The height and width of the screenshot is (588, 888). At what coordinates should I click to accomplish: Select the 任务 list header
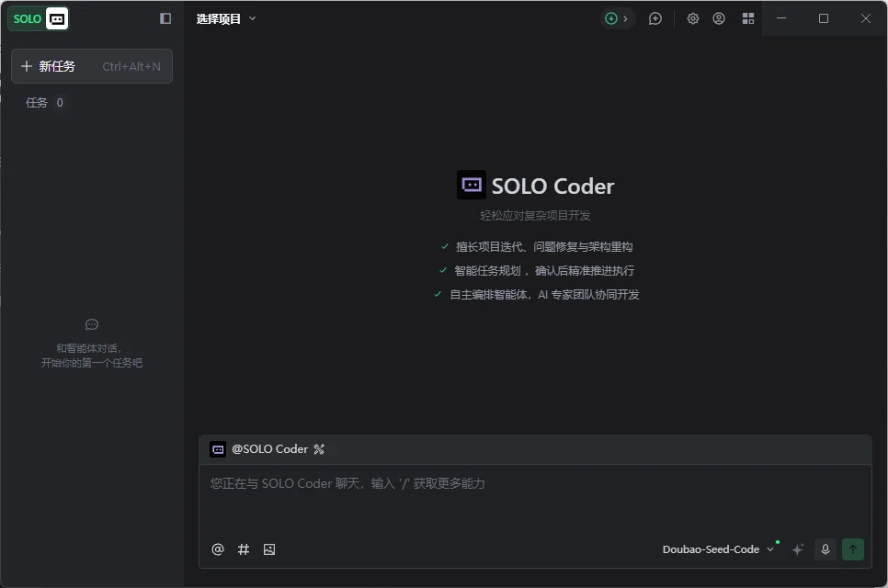tap(37, 103)
